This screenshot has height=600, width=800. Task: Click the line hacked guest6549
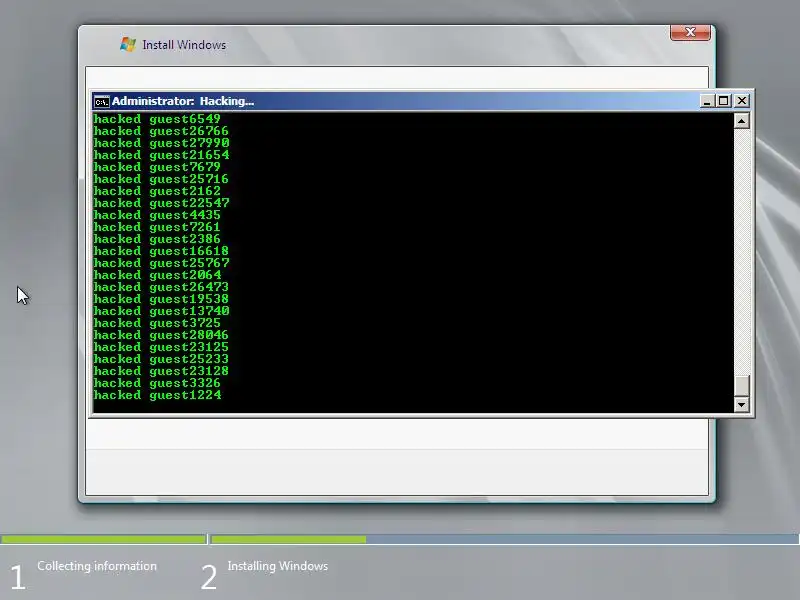(157, 119)
